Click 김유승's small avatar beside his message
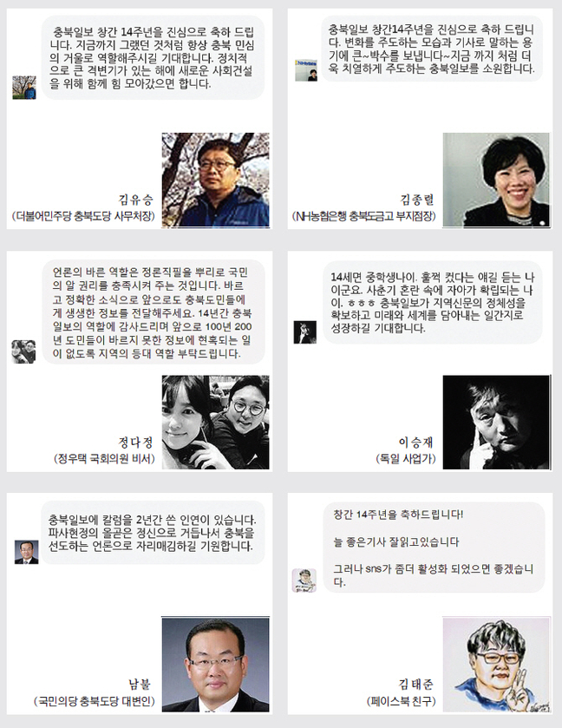 pos(24,88)
